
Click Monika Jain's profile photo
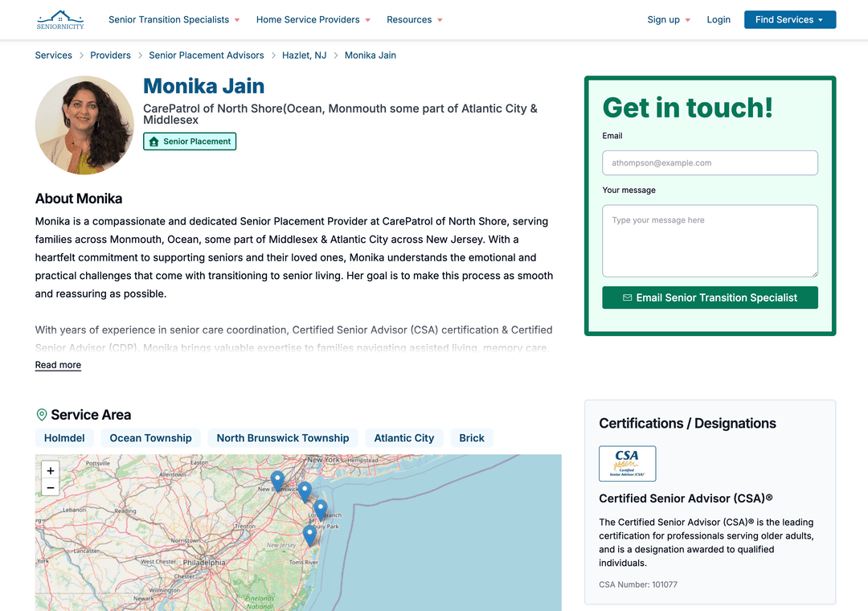[x=84, y=125]
